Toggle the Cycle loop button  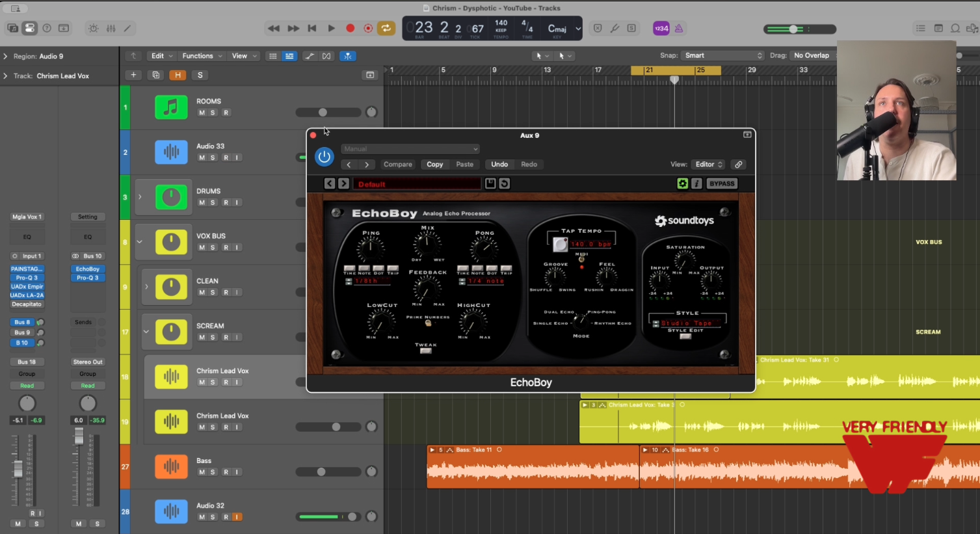point(386,28)
